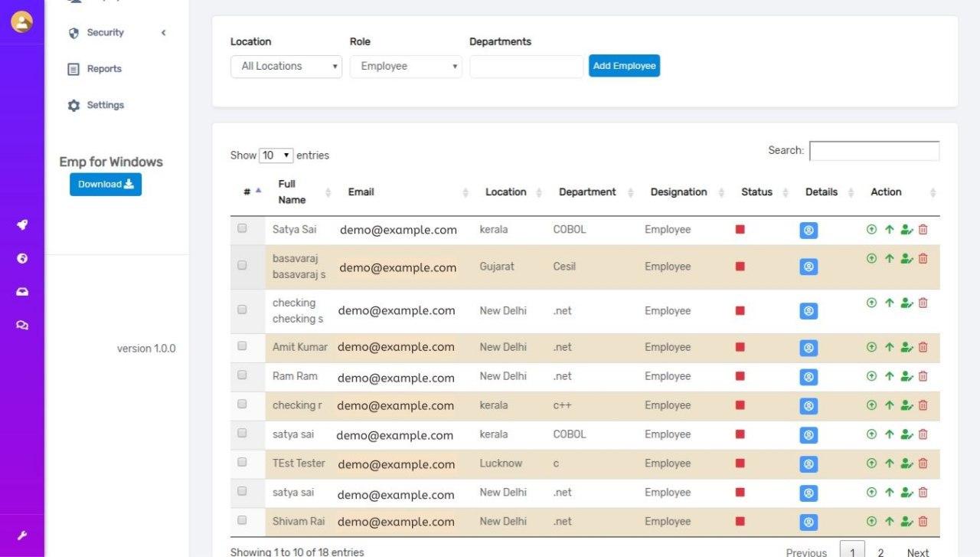Viewport: 980px width, 557px height.
Task: Click the Previous pagination link
Action: [806, 552]
